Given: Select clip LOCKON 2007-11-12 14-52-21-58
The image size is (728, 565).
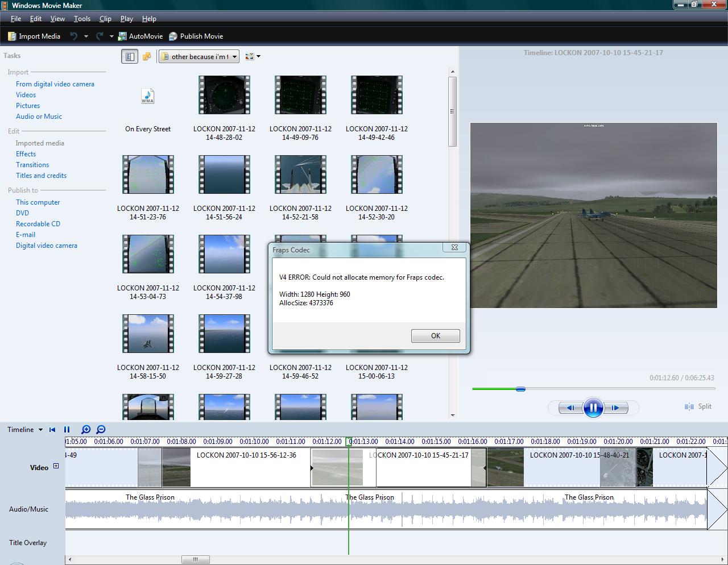Looking at the screenshot, I should point(300,188).
